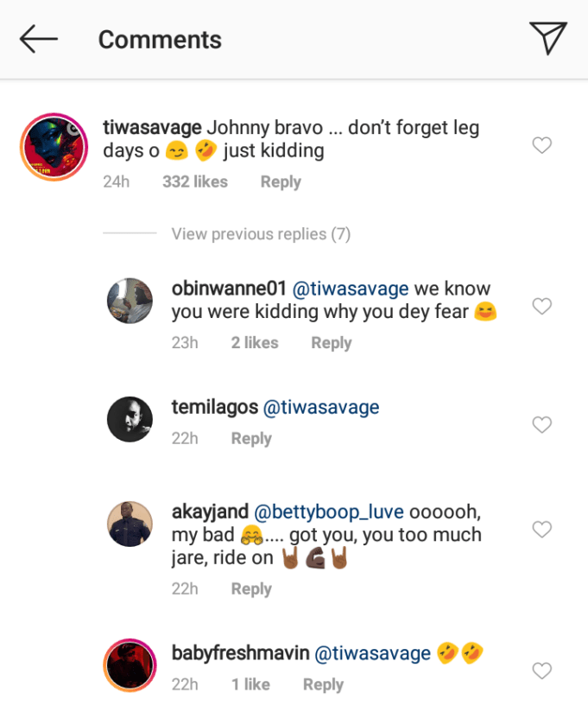The height and width of the screenshot is (712, 588).
Task: Like obinwanne01's comment with heart
Action: pyautogui.click(x=541, y=306)
